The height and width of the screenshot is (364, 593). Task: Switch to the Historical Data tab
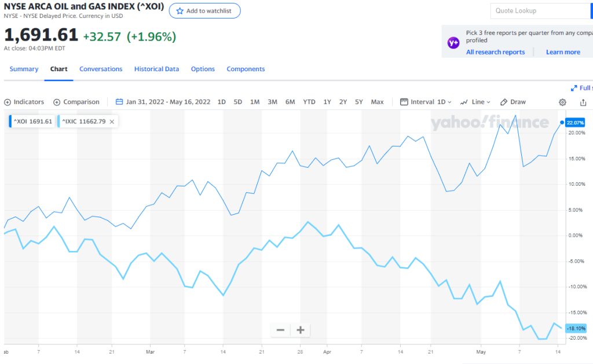(156, 69)
